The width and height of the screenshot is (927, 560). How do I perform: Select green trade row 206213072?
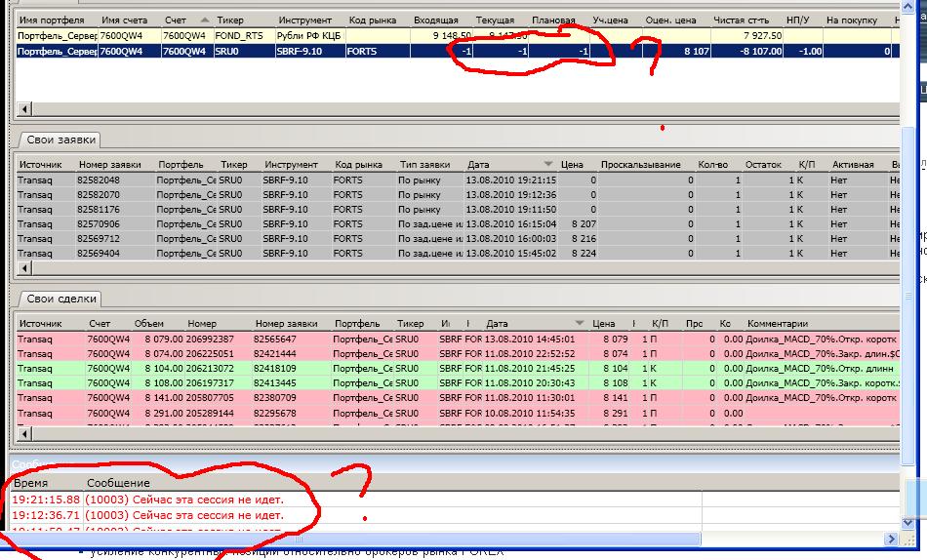[293, 369]
